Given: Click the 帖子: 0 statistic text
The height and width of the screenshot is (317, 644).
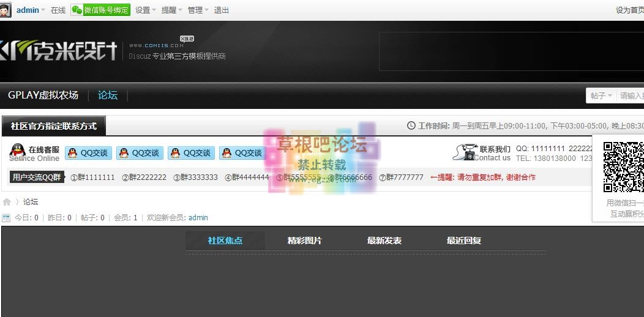Looking at the screenshot, I should click(x=92, y=218).
